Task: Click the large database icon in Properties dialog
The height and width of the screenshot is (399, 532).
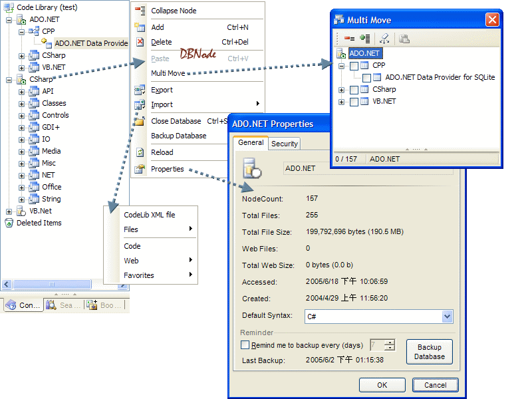Action: pyautogui.click(x=252, y=168)
